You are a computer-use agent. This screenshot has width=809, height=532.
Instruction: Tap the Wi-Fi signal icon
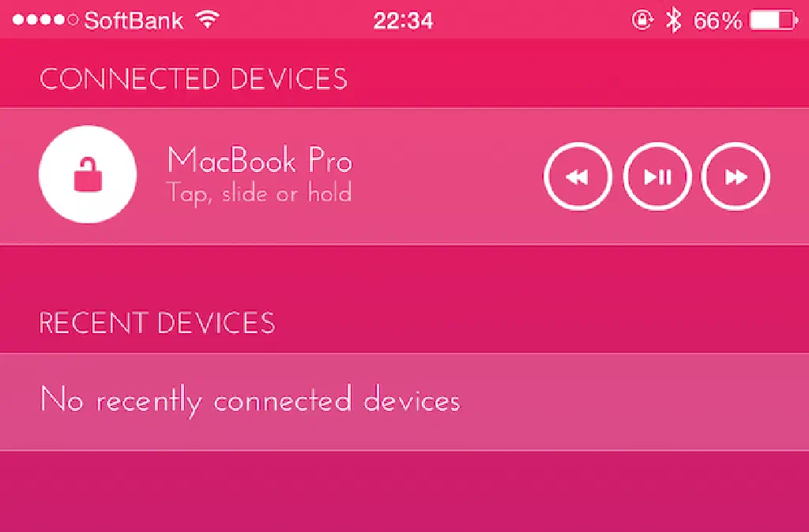pos(208,20)
